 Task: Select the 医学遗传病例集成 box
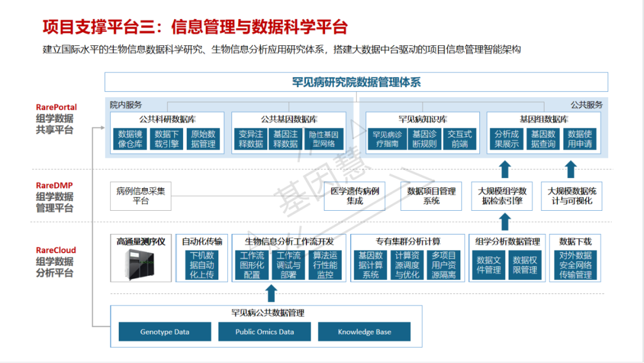354,196
